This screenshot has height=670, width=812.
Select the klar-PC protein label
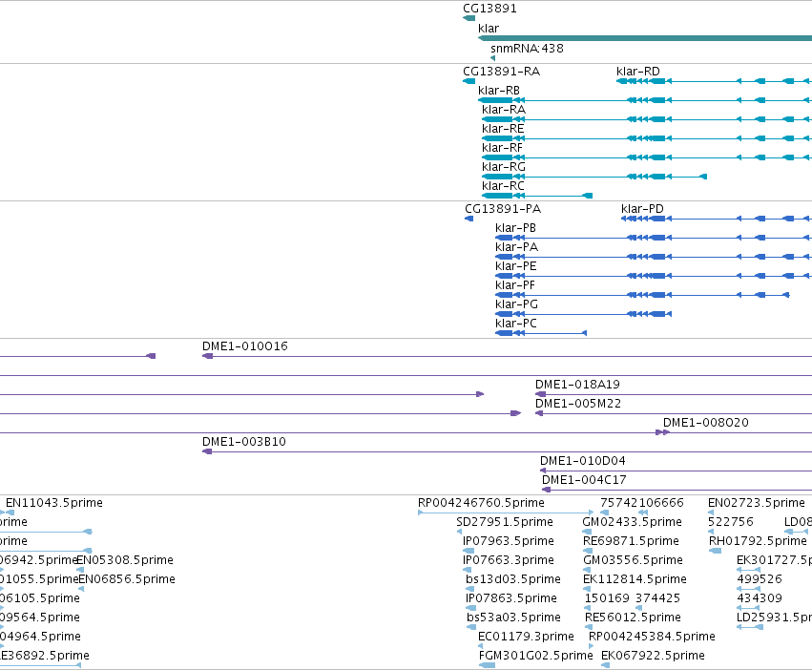(516, 324)
